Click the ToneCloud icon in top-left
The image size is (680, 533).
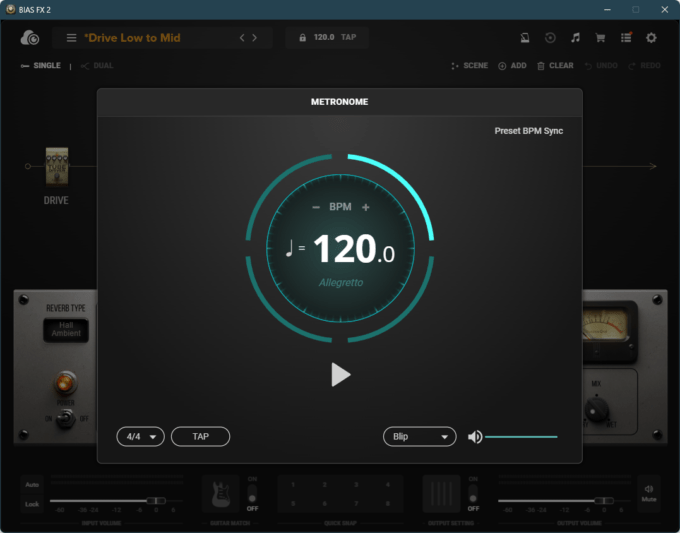click(29, 38)
